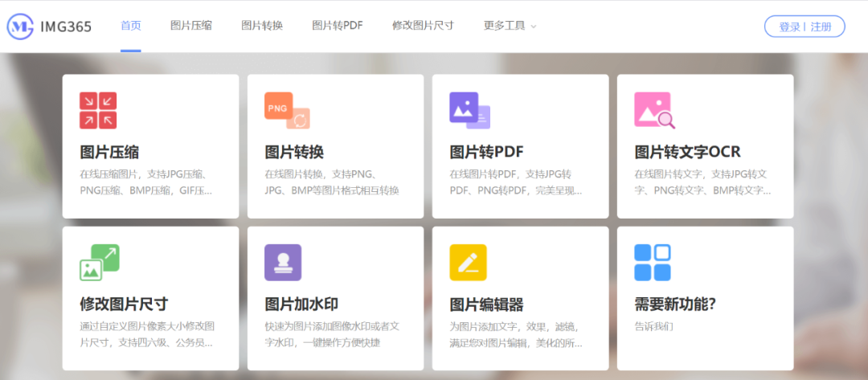Viewport: 868px width, 380px height.
Task: Open the 图片加水印 card title
Action: pos(301,304)
